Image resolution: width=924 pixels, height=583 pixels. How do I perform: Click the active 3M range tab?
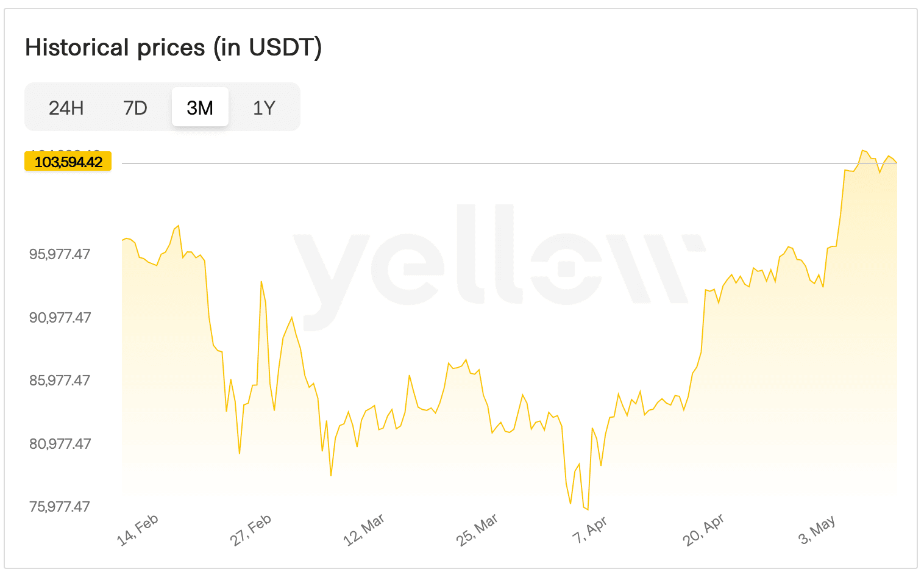pyautogui.click(x=200, y=108)
